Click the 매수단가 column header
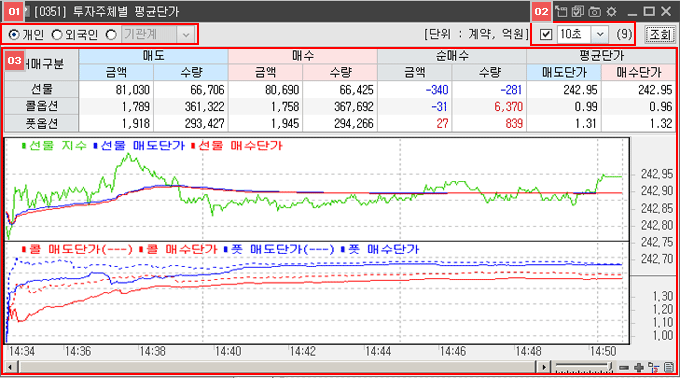680x378 pixels. 638,72
